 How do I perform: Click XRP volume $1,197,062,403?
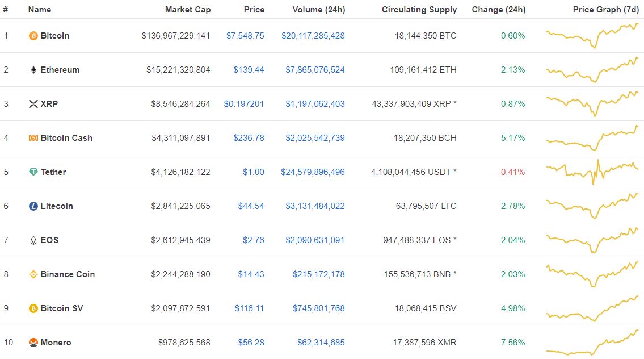[315, 104]
